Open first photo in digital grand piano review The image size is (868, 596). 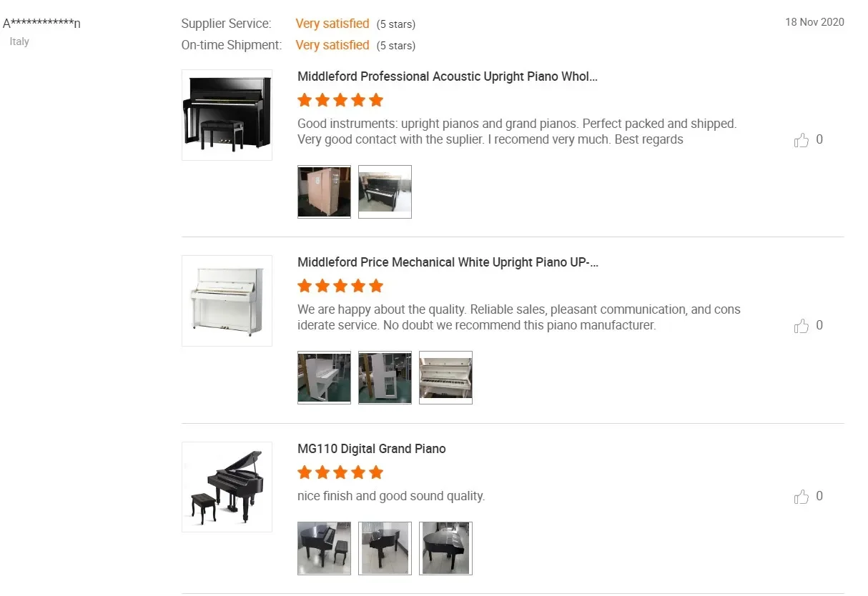[324, 548]
